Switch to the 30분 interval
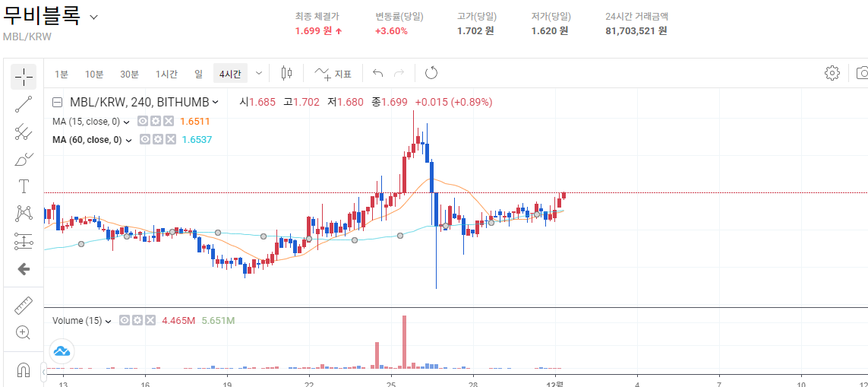The width and height of the screenshot is (868, 387). (129, 74)
